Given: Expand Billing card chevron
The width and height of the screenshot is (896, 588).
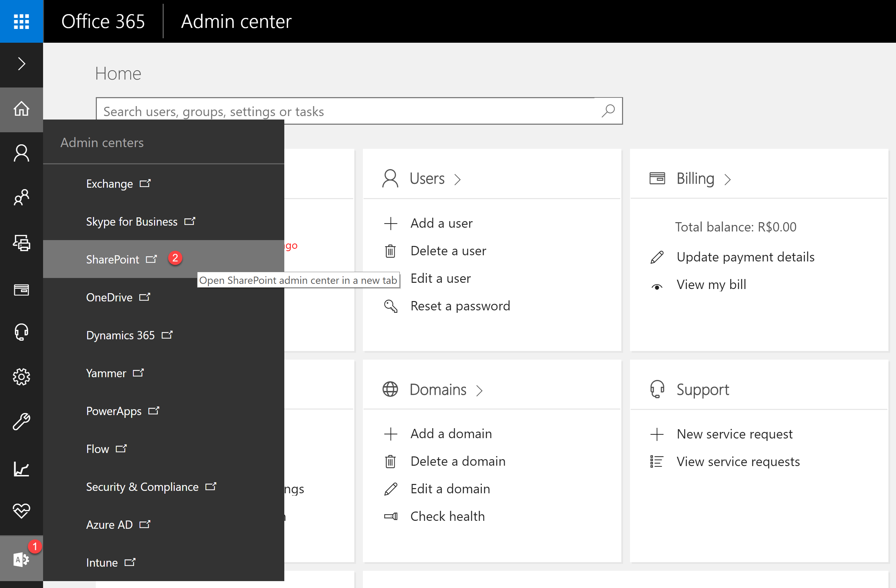Looking at the screenshot, I should (x=728, y=179).
